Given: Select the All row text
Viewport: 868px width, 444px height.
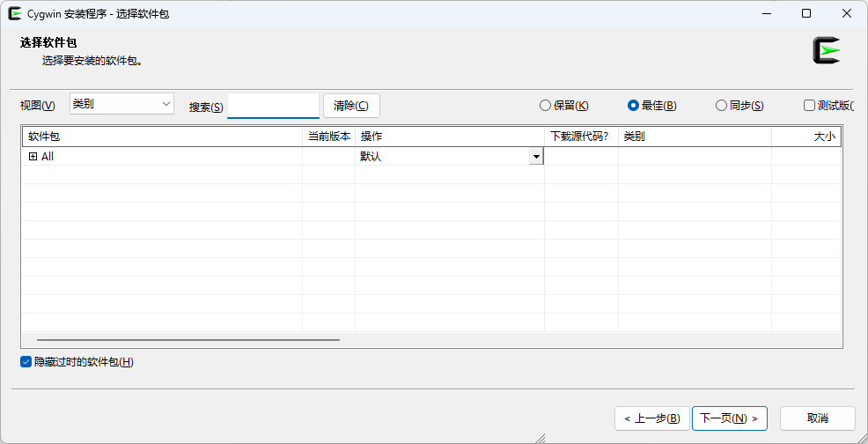Looking at the screenshot, I should [48, 157].
